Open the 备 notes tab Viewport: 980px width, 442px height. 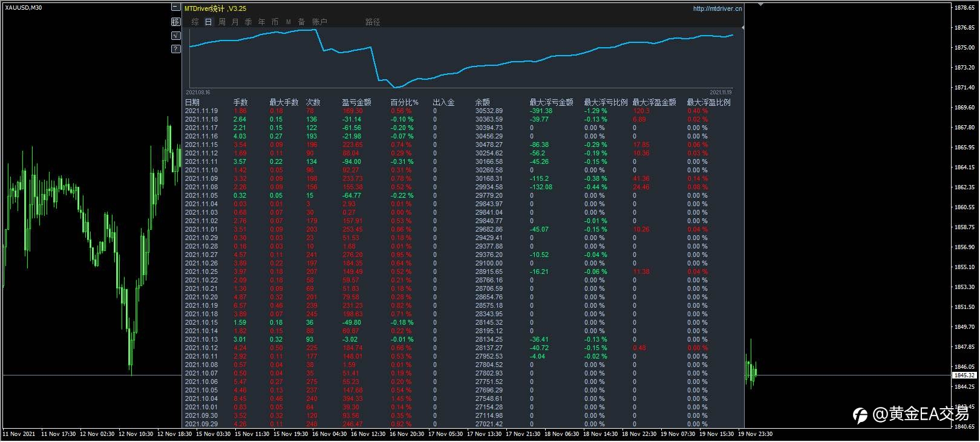301,22
